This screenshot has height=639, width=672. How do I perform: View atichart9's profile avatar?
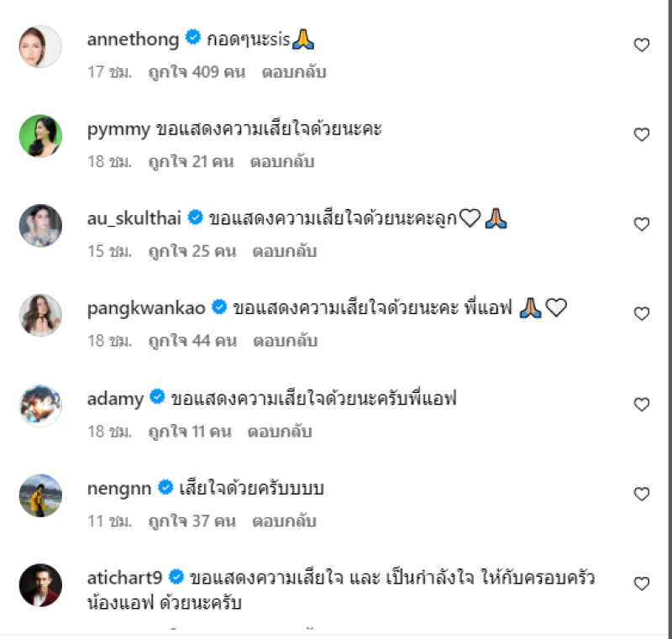40,585
